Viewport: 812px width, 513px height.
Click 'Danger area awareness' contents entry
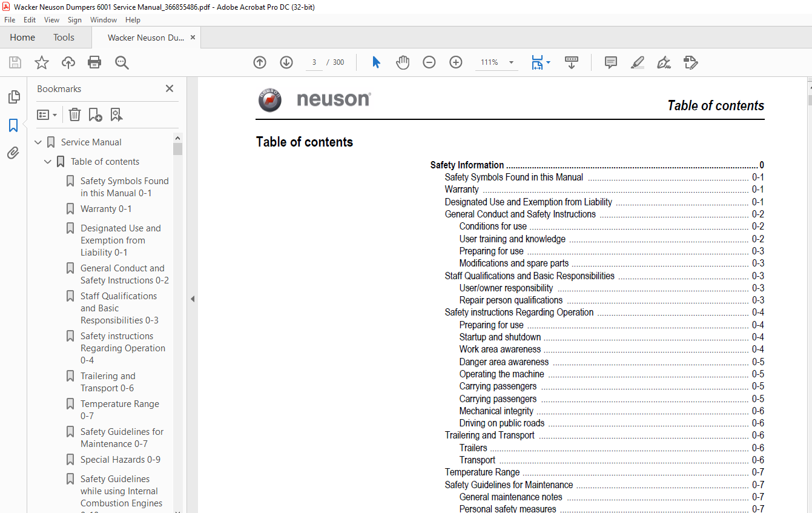coord(504,362)
